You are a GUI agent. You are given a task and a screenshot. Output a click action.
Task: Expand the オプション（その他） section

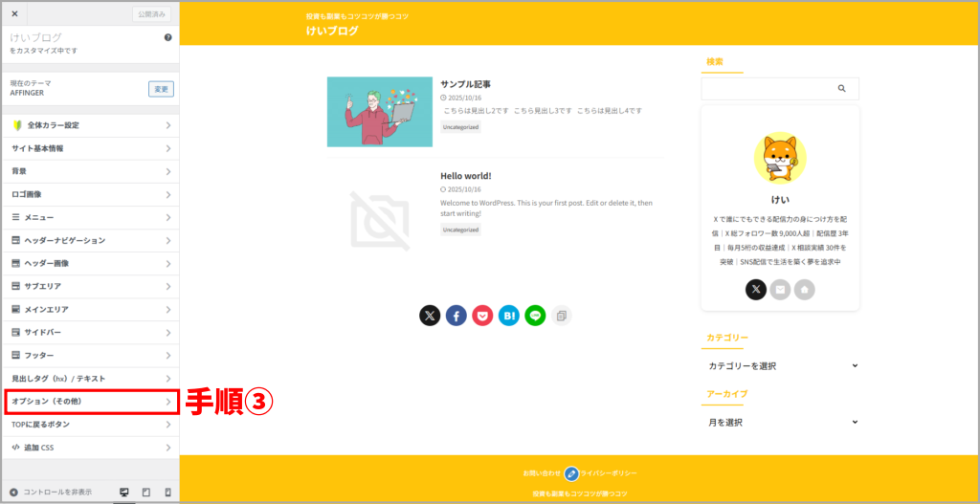click(x=91, y=402)
